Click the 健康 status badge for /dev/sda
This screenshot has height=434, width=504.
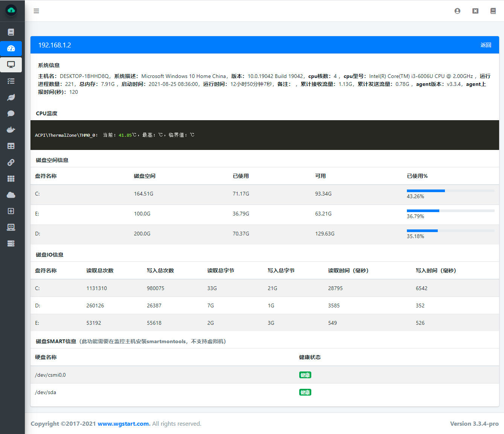(x=305, y=392)
